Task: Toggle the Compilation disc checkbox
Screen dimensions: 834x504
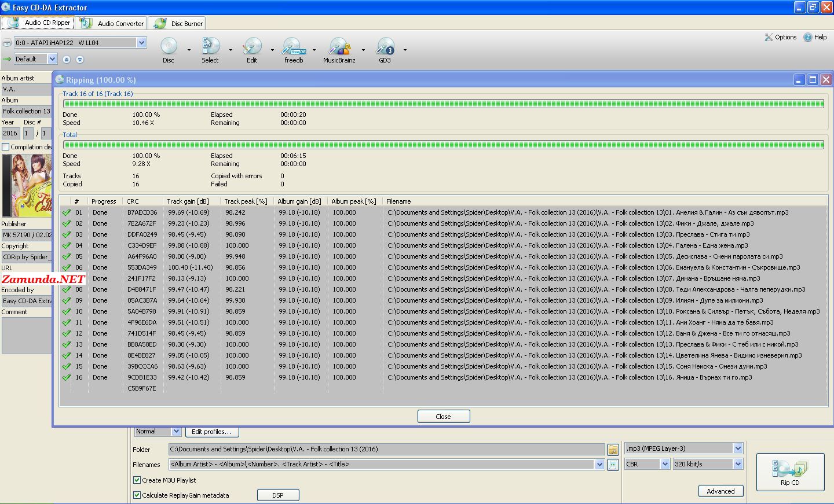Action: (x=6, y=147)
